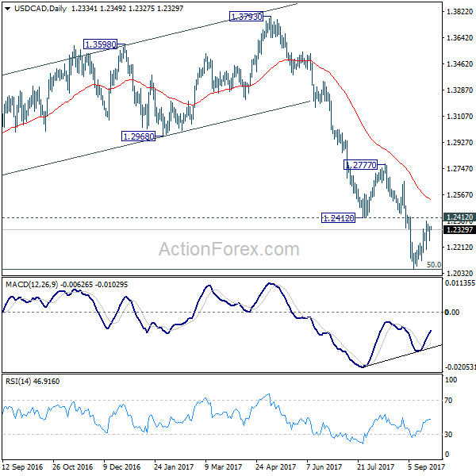Select the USDCAD,Daily symbol title
Image resolution: width=476 pixels, height=476 pixels.
[40, 9]
